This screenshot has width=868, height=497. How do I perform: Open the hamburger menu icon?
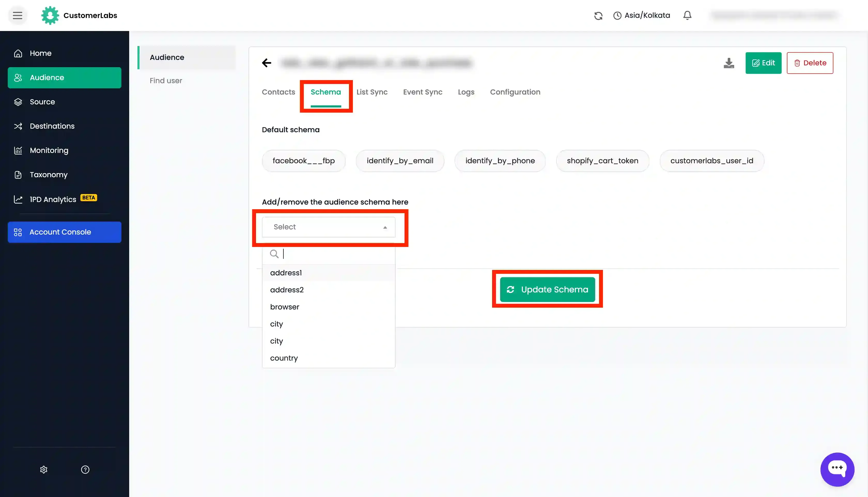point(17,15)
